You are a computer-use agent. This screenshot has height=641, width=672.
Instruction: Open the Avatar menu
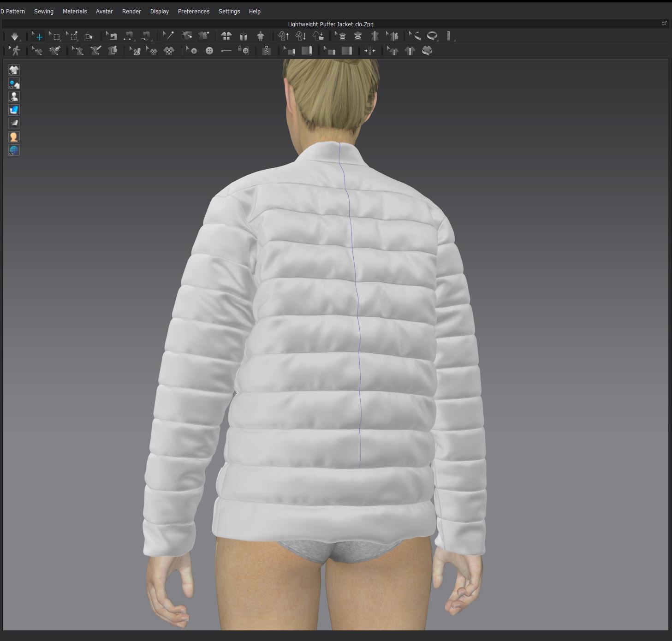104,11
